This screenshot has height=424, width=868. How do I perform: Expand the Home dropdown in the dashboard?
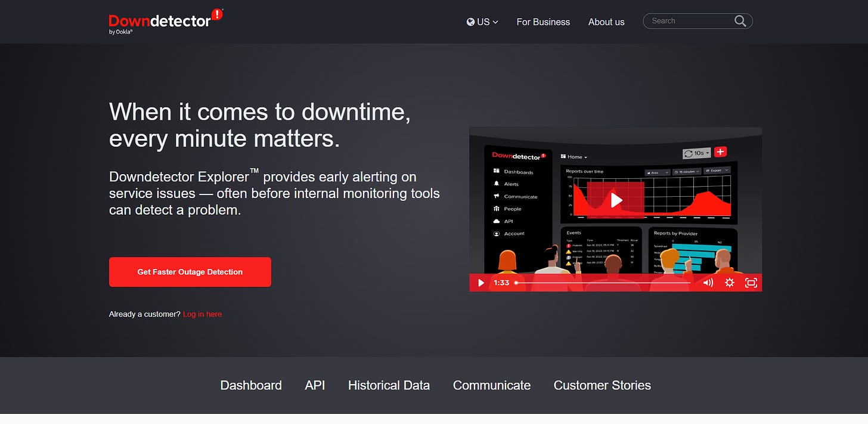[573, 156]
